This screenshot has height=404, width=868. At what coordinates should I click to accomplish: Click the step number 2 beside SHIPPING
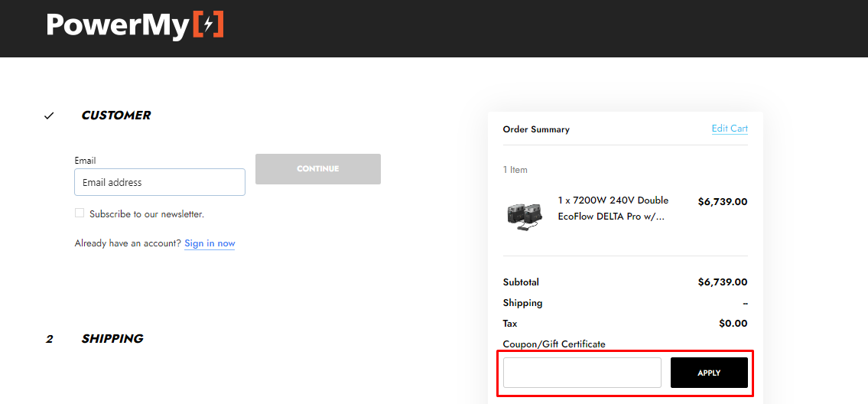(49, 339)
